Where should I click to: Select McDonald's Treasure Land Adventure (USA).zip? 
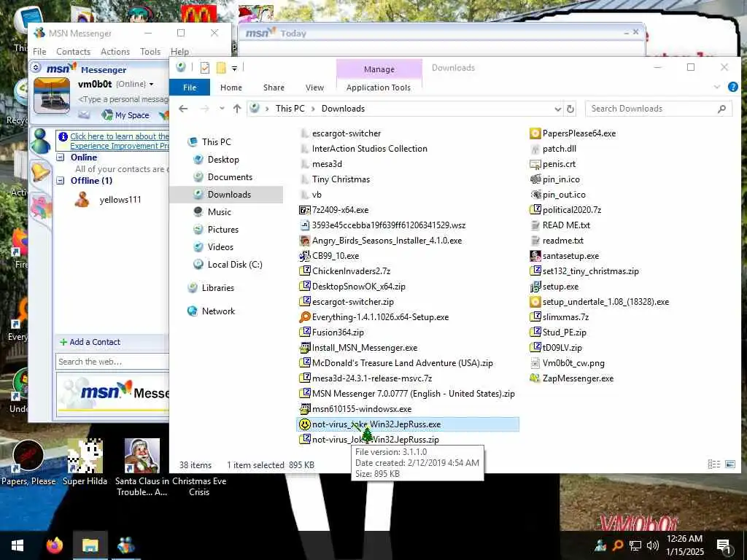[402, 363]
